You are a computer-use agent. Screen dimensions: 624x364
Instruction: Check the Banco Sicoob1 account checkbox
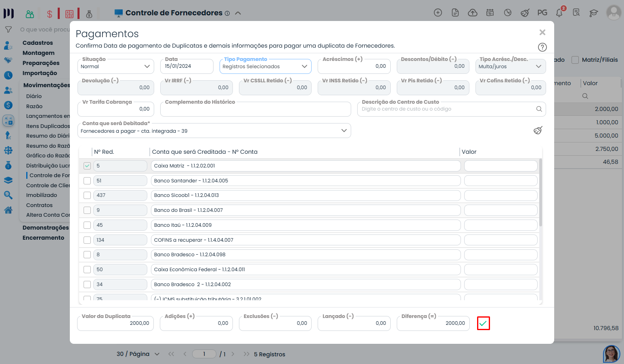(87, 195)
